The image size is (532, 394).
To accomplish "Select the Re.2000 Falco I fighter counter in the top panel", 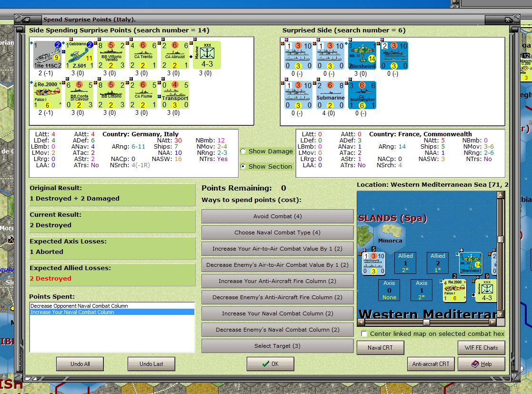I will (48, 94).
